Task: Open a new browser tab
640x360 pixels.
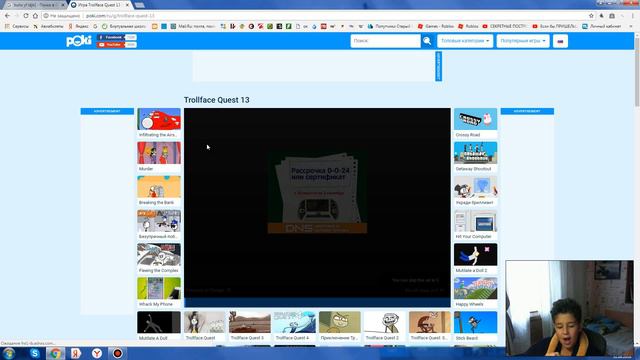Action: tap(139, 5)
